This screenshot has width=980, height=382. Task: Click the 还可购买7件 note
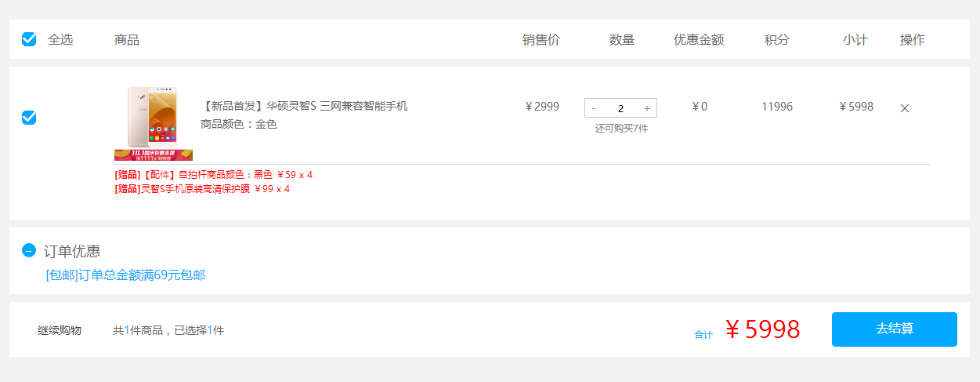(621, 128)
